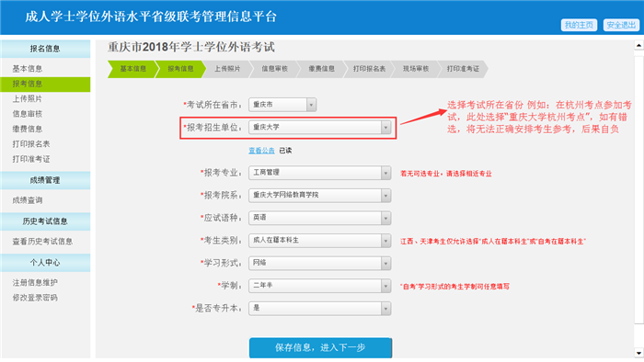The width and height of the screenshot is (644, 362).
Task: Switch to the 基本信息 step tab
Action: [132, 69]
